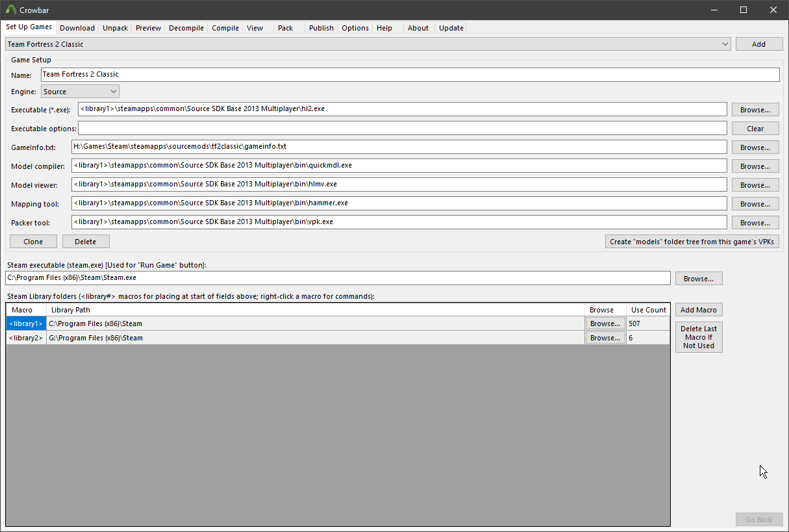
Task: Browse for the game Executable
Action: [755, 110]
